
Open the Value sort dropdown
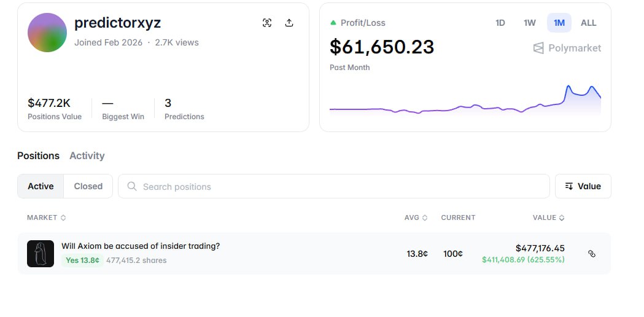(x=583, y=186)
